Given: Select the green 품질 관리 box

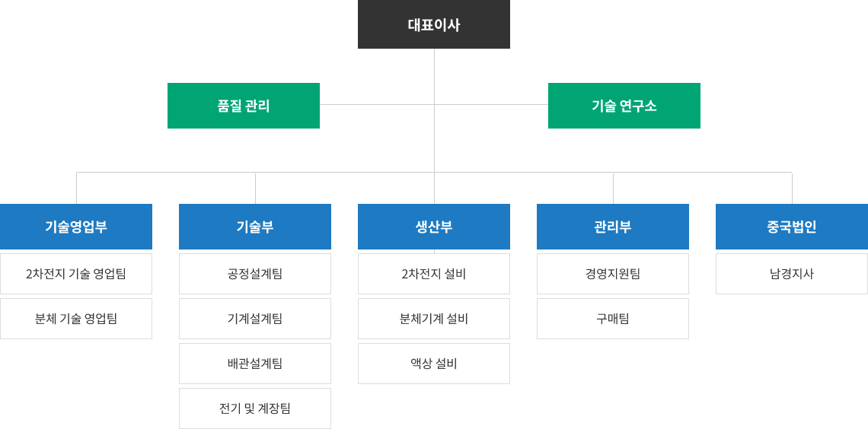Looking at the screenshot, I should 244,106.
